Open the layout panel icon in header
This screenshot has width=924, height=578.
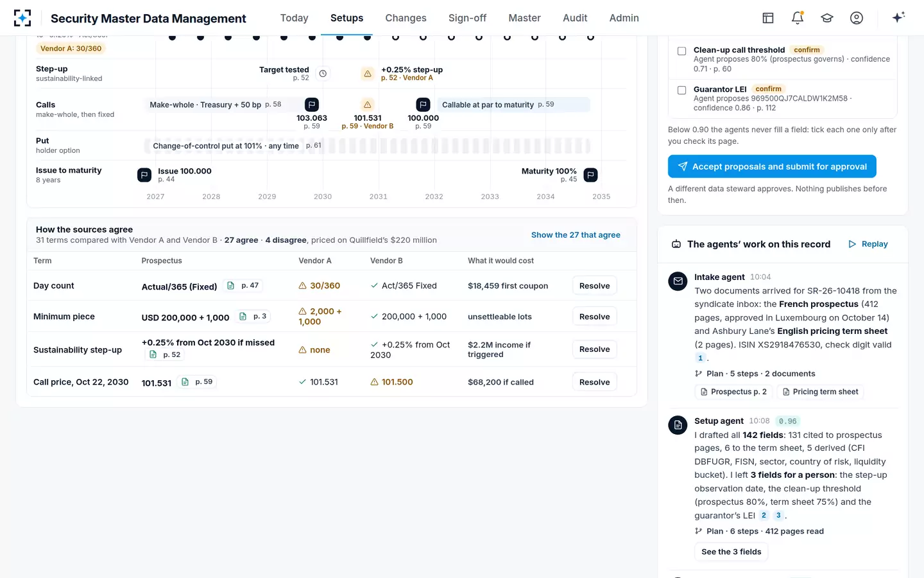point(768,18)
